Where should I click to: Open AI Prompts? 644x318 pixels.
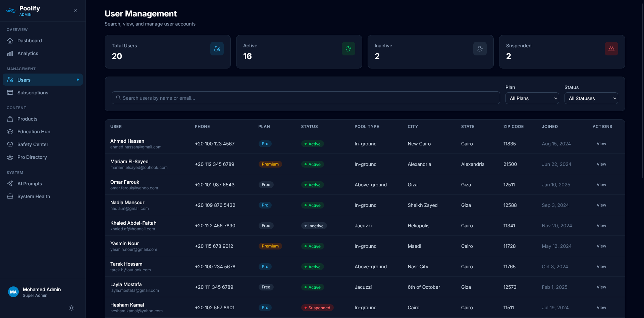click(43, 184)
